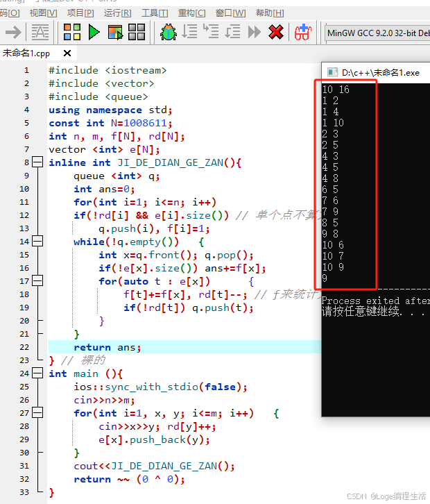Open the 窗口[W] menu
This screenshot has height=504, width=430.
tap(230, 13)
